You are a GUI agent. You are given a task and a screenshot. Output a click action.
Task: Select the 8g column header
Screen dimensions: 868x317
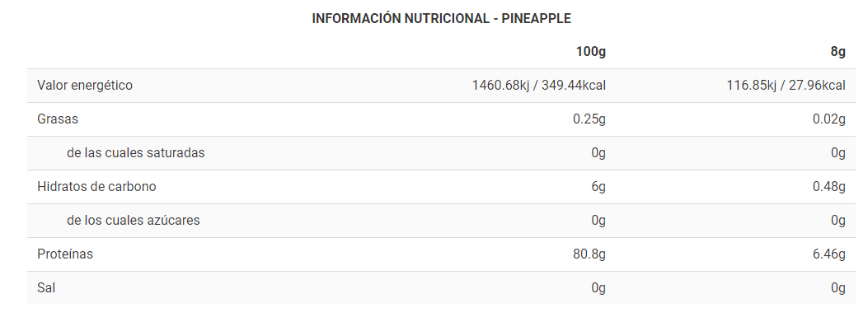838,52
